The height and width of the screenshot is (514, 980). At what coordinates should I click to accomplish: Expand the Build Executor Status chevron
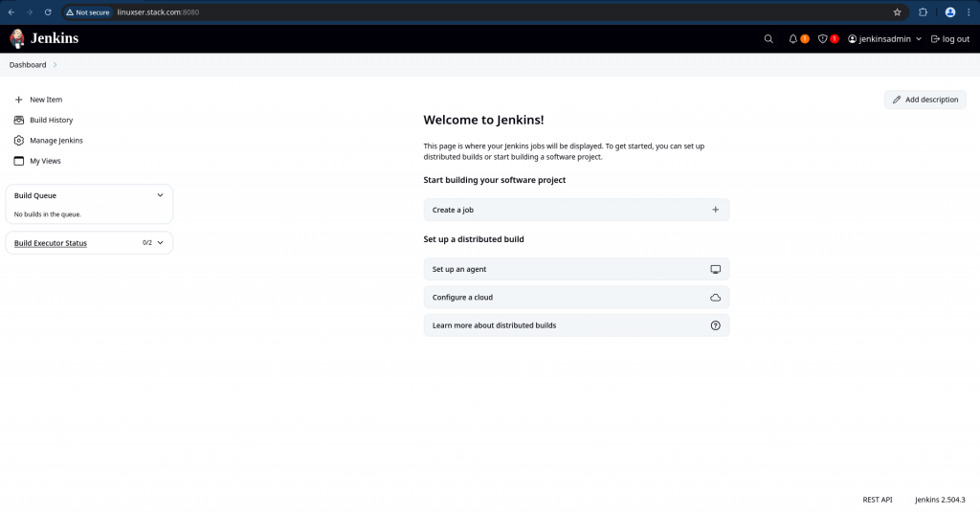tap(160, 242)
